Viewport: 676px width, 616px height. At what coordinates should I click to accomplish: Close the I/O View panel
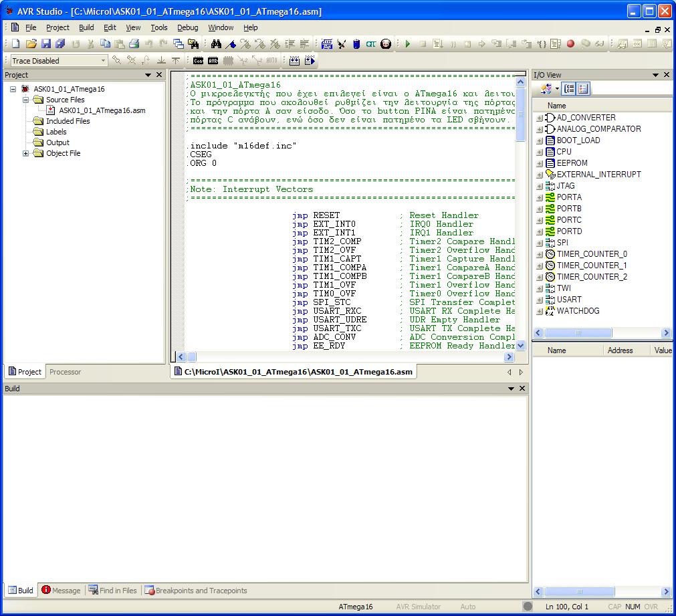667,75
